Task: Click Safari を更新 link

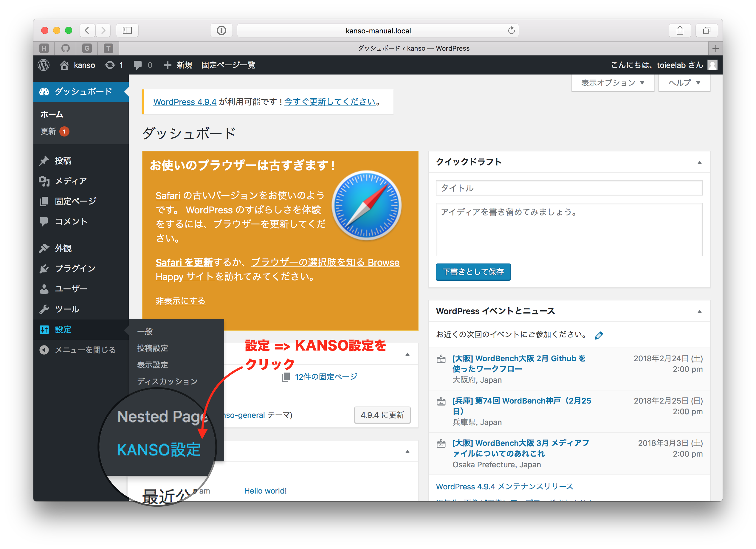Action: pyautogui.click(x=184, y=263)
